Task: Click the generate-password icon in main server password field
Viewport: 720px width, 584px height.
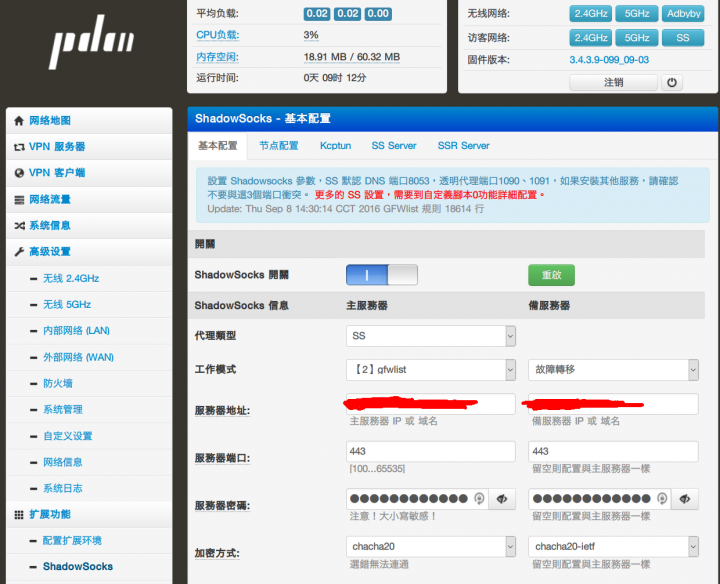Action: tap(479, 499)
